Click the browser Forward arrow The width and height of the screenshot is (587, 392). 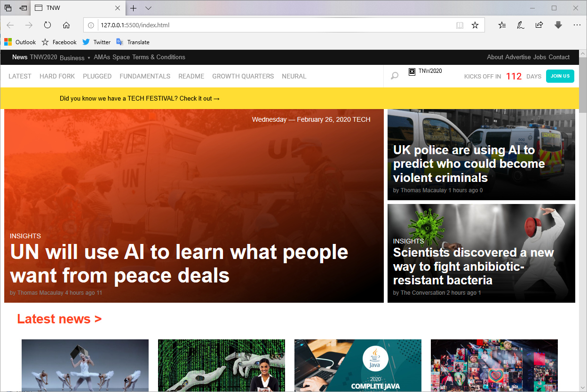(x=29, y=25)
